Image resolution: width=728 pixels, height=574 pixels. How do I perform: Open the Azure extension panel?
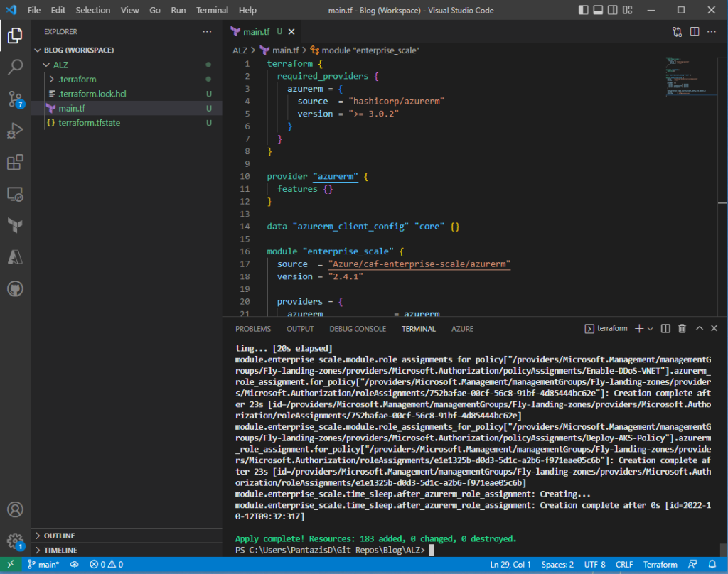tap(15, 257)
